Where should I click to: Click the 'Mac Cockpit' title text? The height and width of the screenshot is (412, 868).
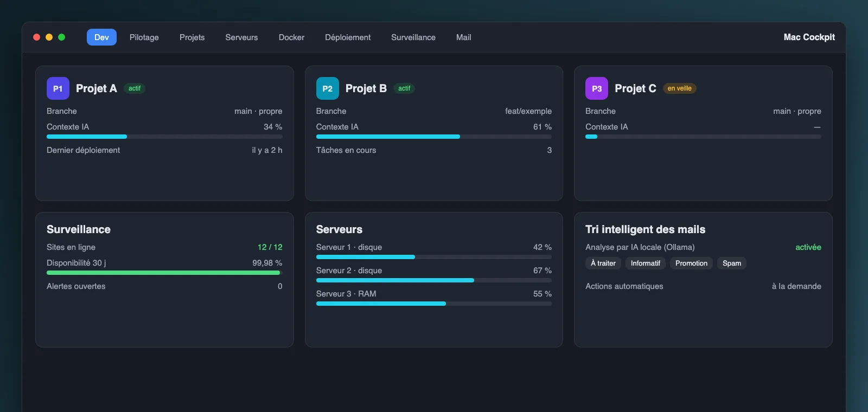(x=809, y=37)
